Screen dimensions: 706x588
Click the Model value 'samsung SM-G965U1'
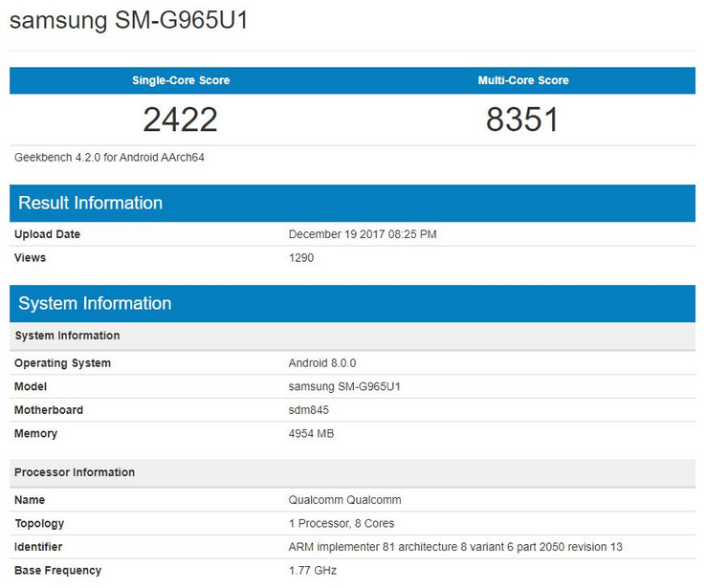point(344,386)
